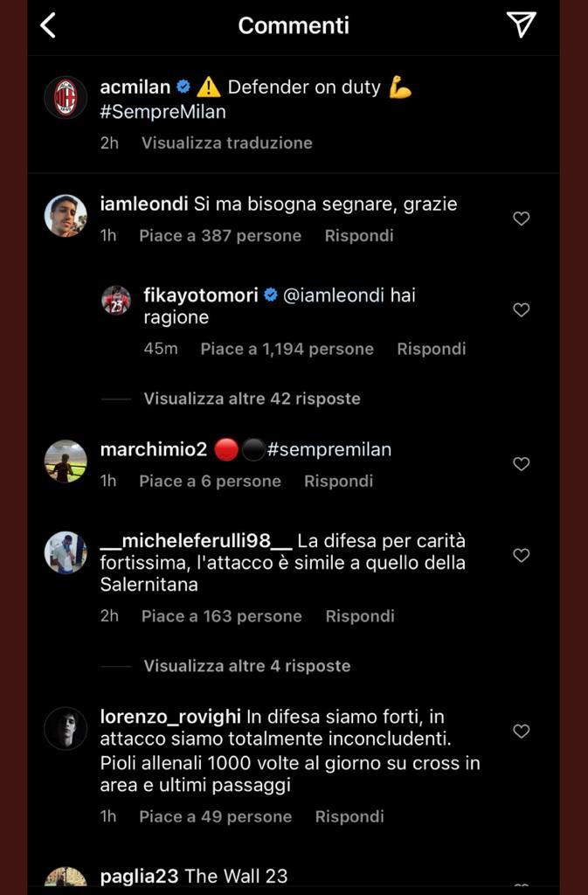This screenshot has width=588, height=895.
Task: Show the 4 extra replies under __micheleferulli98__
Action: [245, 666]
